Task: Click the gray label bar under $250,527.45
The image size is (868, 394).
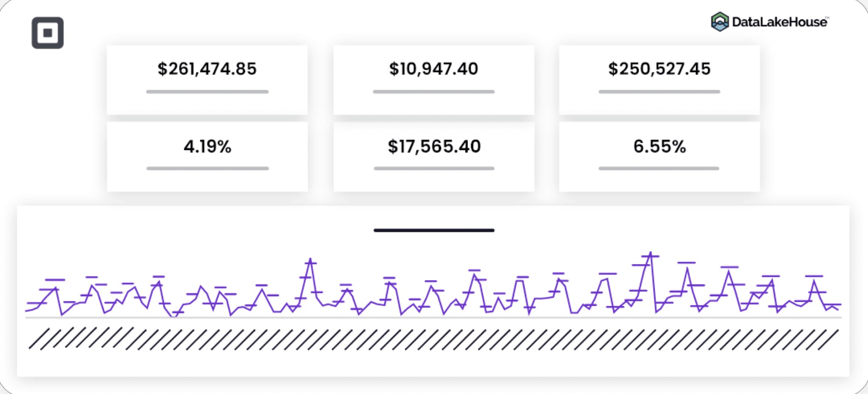Action: [659, 92]
